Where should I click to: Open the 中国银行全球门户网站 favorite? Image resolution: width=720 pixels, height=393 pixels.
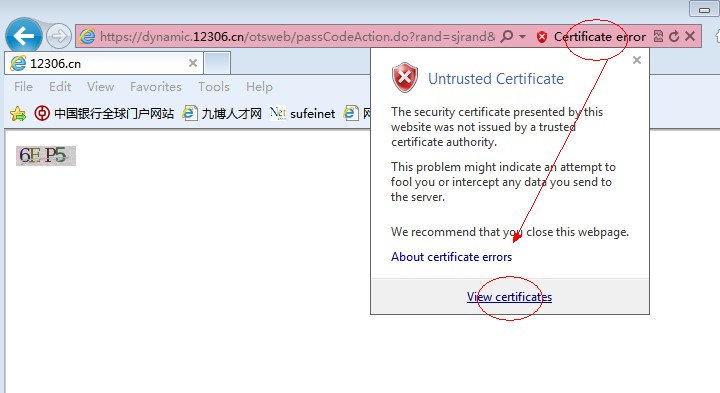[104, 113]
